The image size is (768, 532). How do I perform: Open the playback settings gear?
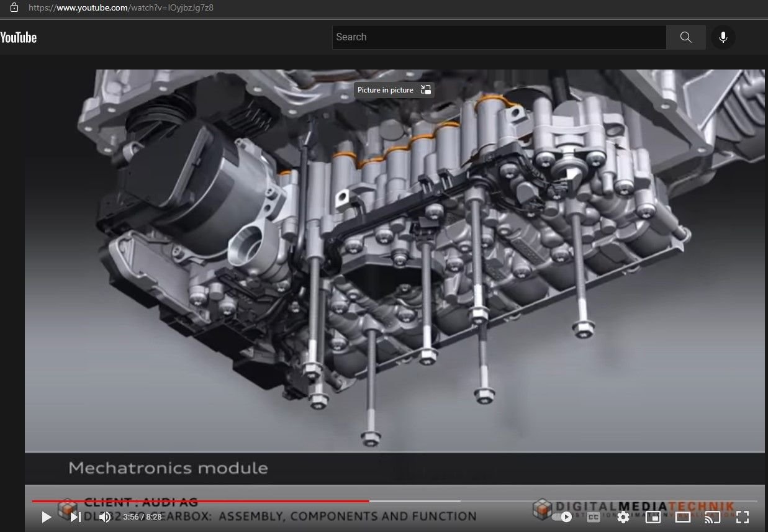tap(623, 516)
